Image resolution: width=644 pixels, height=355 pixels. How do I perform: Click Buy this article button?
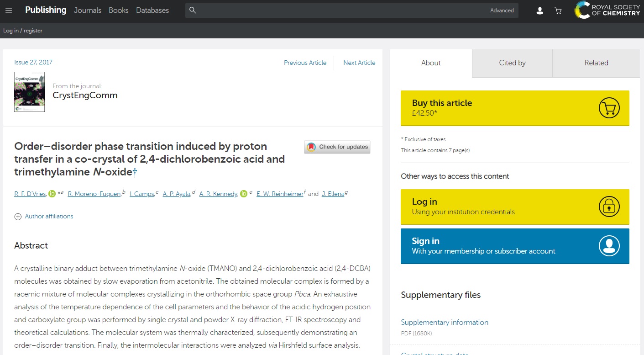(x=514, y=108)
